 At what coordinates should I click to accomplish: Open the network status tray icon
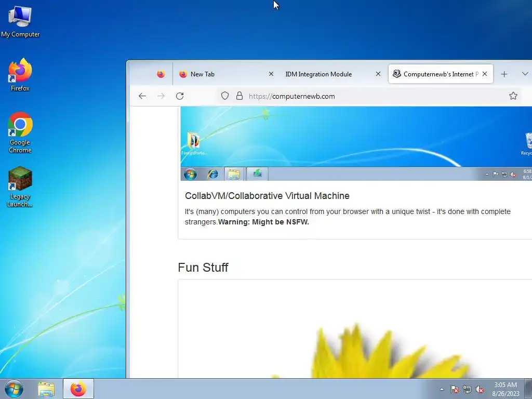click(x=467, y=389)
